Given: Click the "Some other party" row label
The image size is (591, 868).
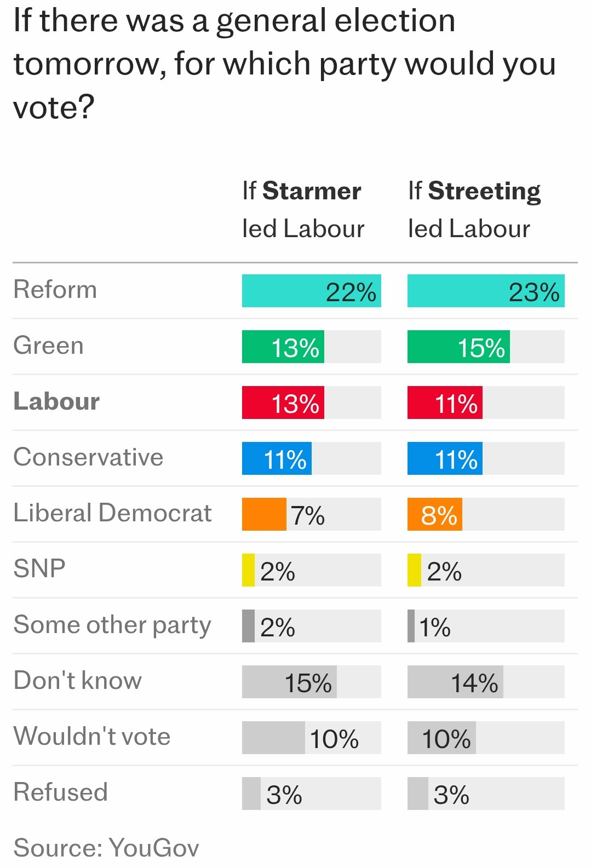Looking at the screenshot, I should [x=112, y=625].
